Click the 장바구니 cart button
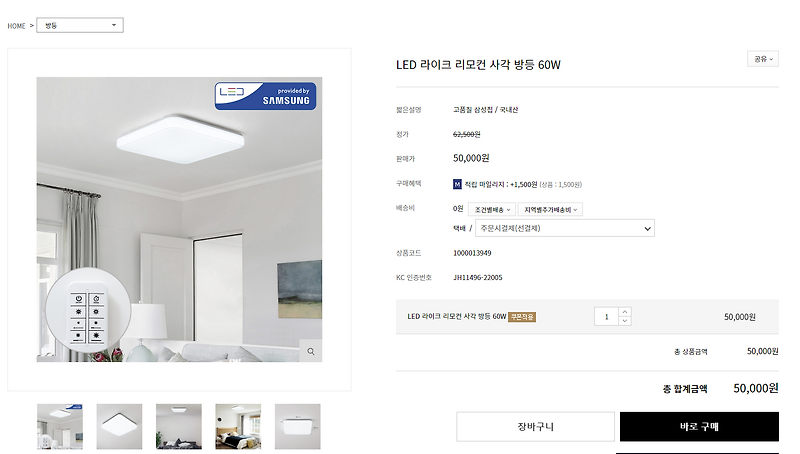The image size is (800, 454). 535,426
